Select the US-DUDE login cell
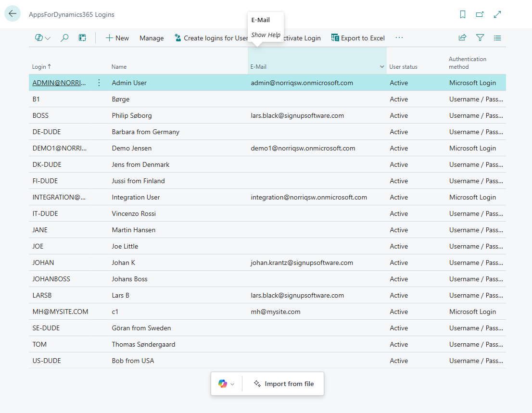The width and height of the screenshot is (532, 413). click(47, 361)
